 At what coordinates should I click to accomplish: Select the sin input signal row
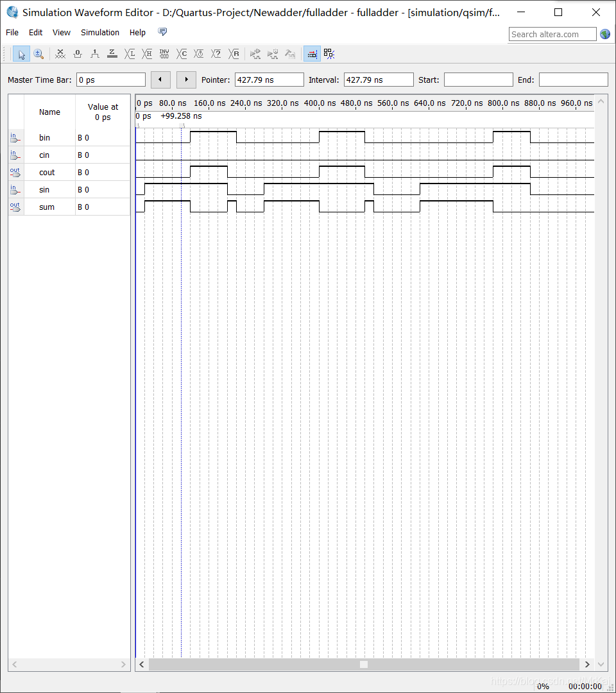tap(69, 189)
